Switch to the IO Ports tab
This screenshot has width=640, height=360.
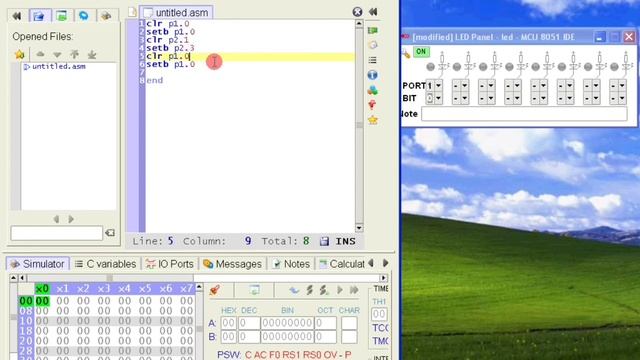pyautogui.click(x=170, y=264)
